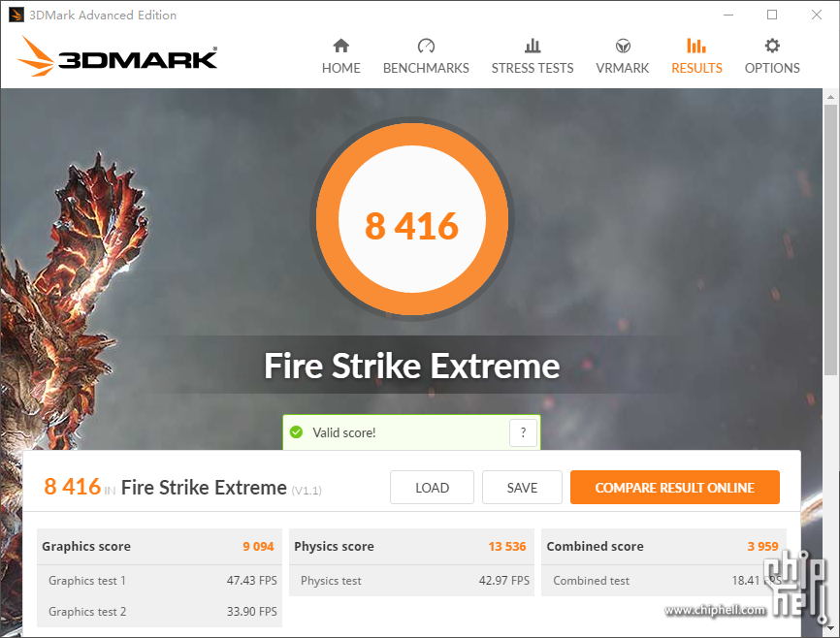840x638 pixels.
Task: Save the result with SAVE button
Action: (522, 488)
